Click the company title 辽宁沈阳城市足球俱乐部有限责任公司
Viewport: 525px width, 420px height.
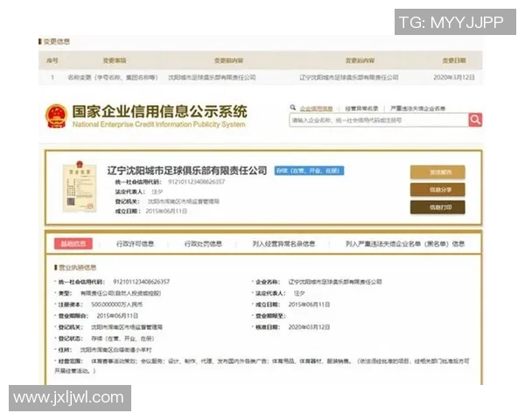(x=187, y=171)
